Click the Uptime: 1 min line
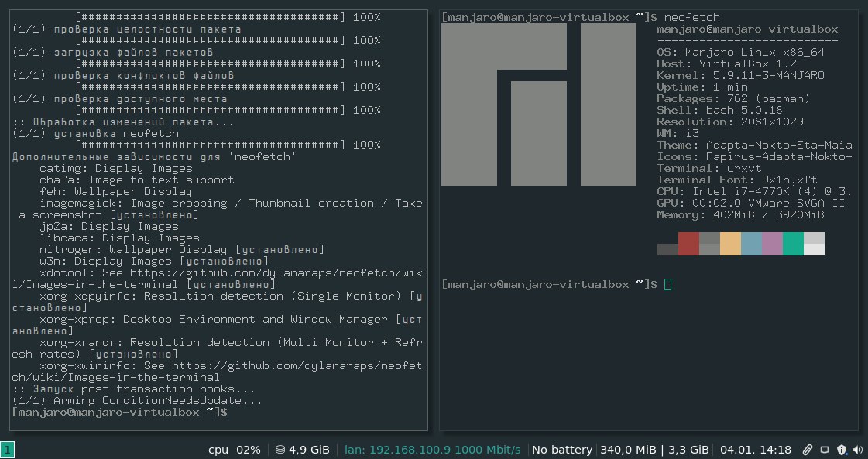 [702, 87]
